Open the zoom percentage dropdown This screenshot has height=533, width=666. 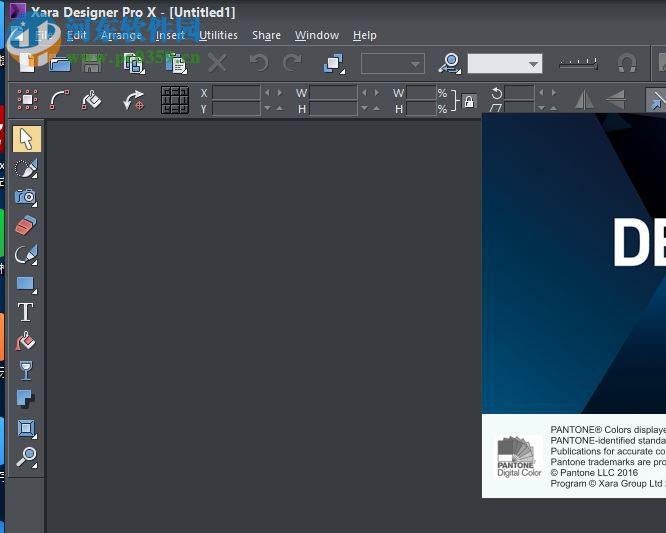pyautogui.click(x=533, y=64)
